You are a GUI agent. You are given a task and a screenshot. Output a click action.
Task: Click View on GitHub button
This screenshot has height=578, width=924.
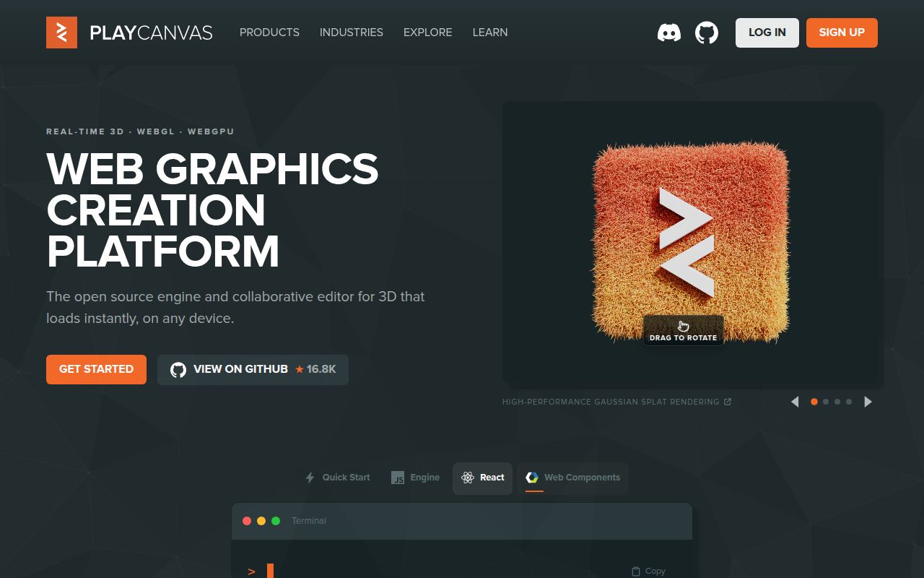tap(253, 369)
